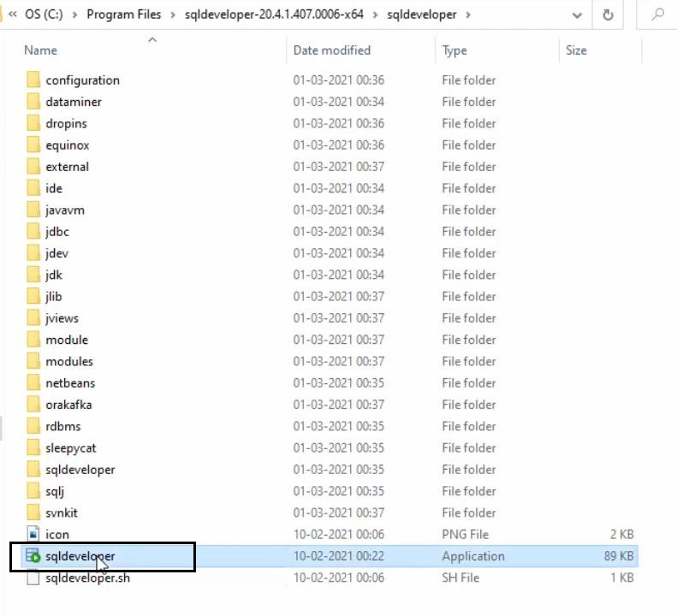
Task: Sort files by Name column
Action: (x=40, y=50)
